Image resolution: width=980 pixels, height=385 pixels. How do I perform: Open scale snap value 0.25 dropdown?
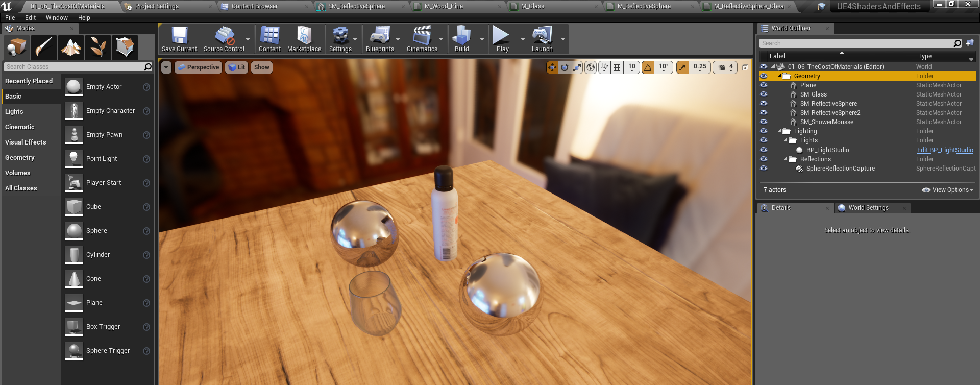tap(700, 67)
